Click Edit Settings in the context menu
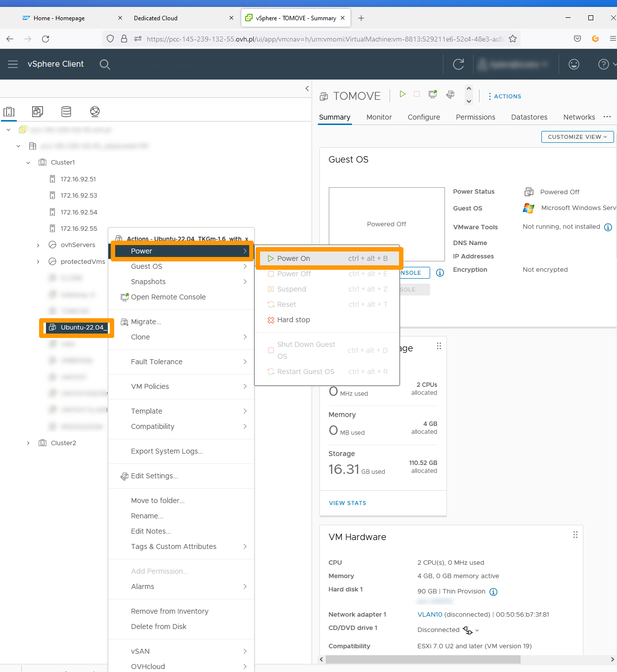The width and height of the screenshot is (617, 672). 181,476
